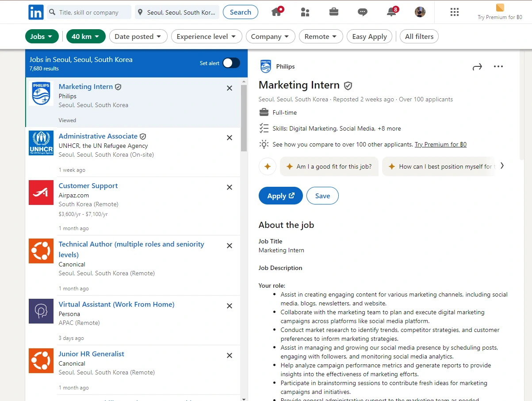Open the Experience level filter dropdown
The width and height of the screenshot is (532, 401).
pyautogui.click(x=207, y=36)
